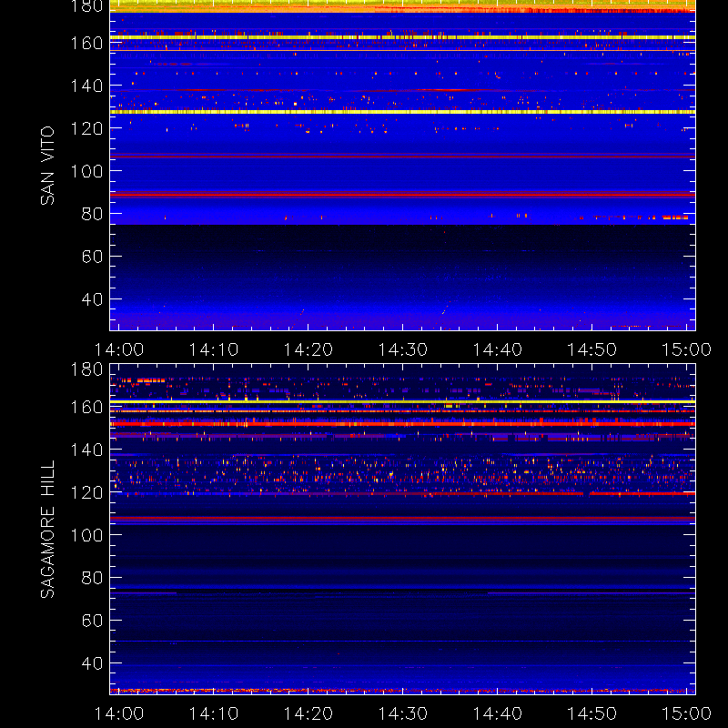Click 15:00 time label below San Vito plot
Viewport: 728px width, 728px height.
[x=686, y=349]
